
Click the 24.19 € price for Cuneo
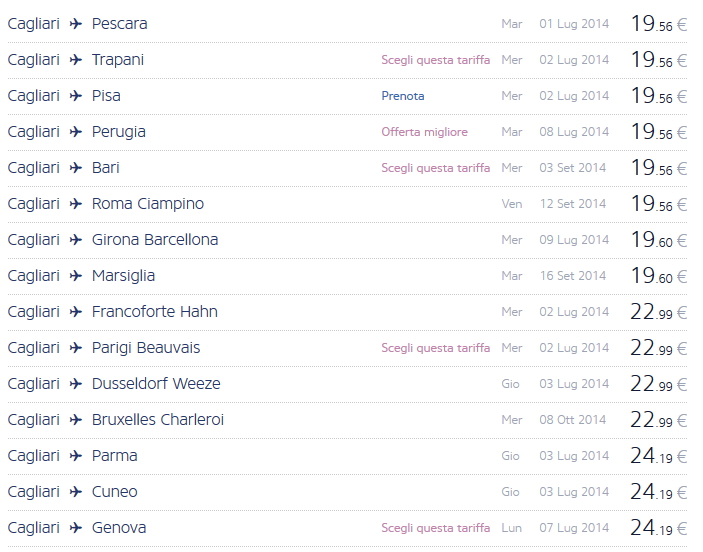658,492
